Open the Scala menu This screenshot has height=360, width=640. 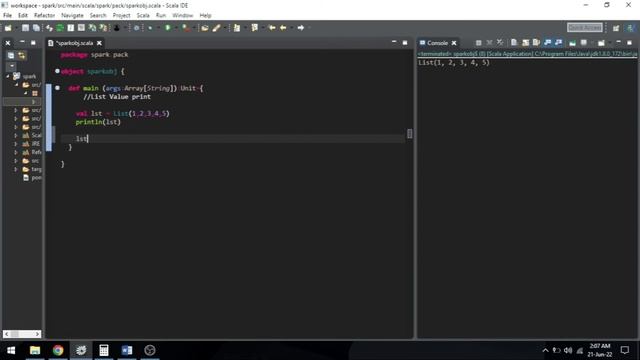pyautogui.click(x=143, y=15)
